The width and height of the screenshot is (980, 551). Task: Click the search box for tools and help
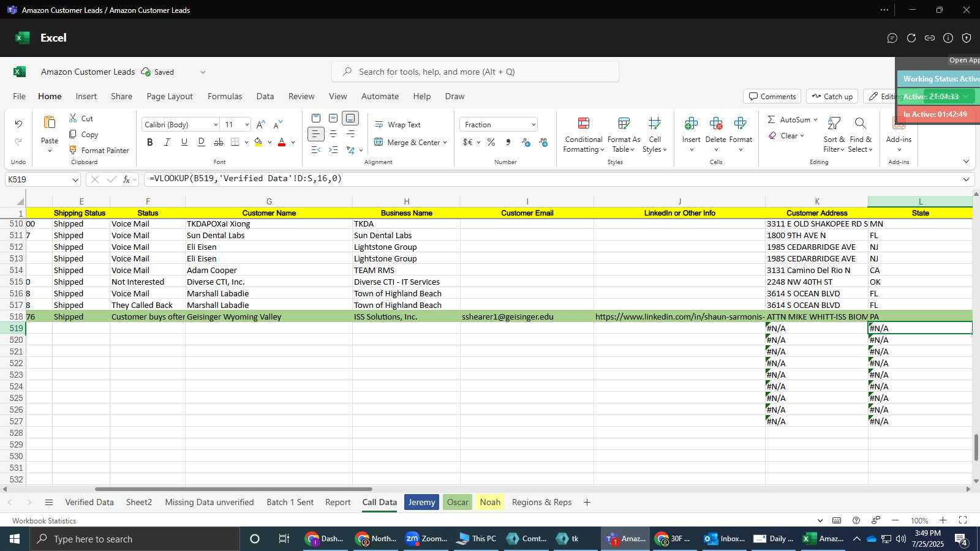point(475,72)
